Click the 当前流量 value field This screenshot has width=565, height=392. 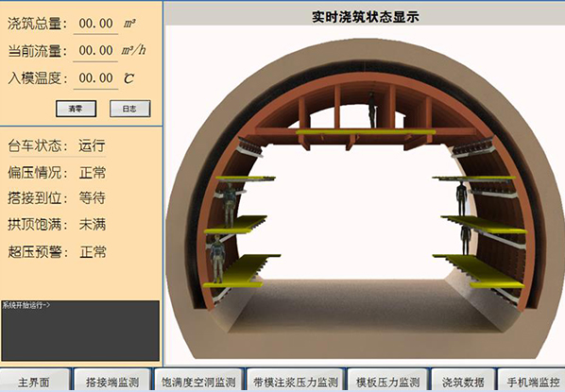(95, 51)
